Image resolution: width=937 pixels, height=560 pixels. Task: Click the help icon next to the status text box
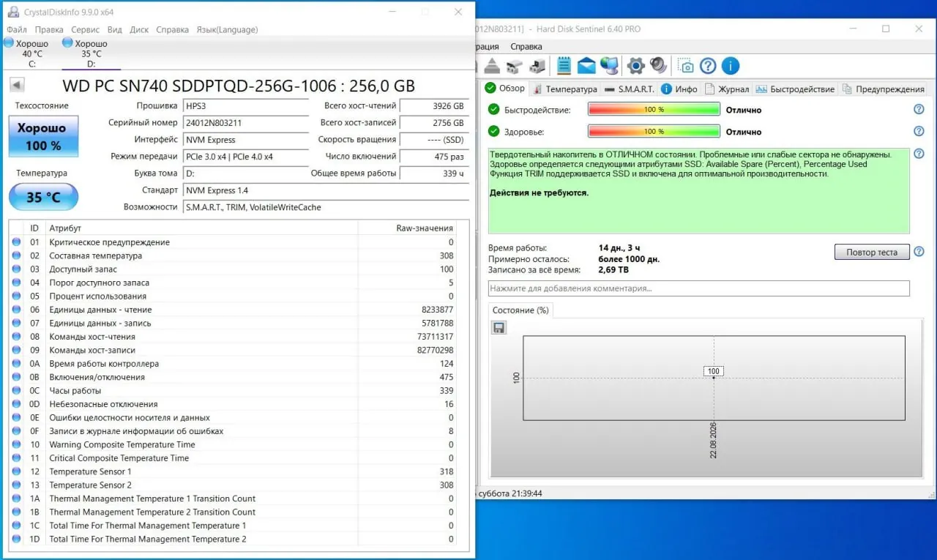[x=919, y=154]
